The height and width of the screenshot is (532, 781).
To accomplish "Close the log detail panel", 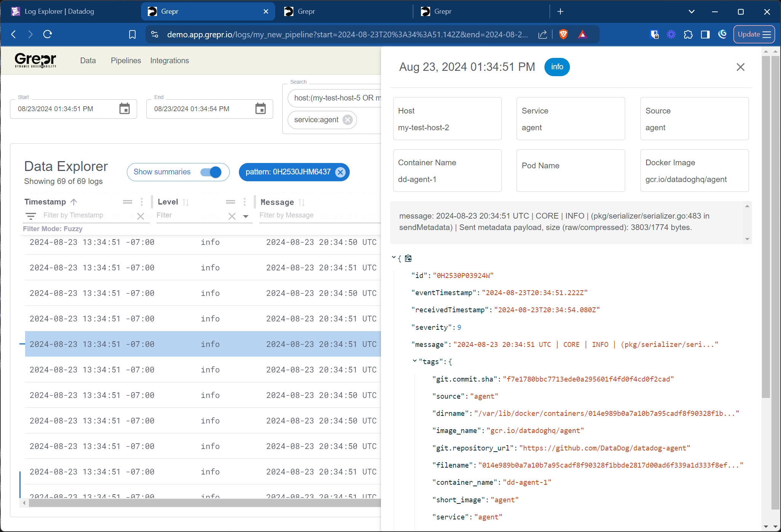I will coord(740,67).
